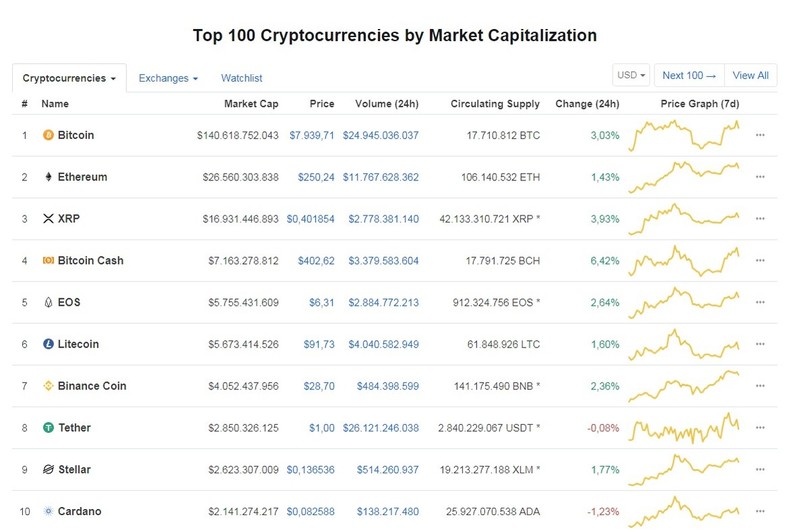The width and height of the screenshot is (799, 532).
Task: Click the Stellar logo icon
Action: pyautogui.click(x=48, y=469)
